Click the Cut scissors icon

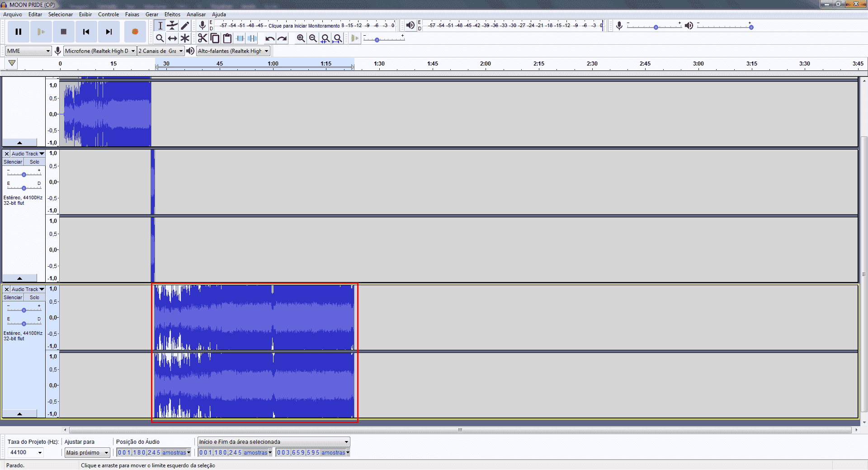click(x=203, y=38)
